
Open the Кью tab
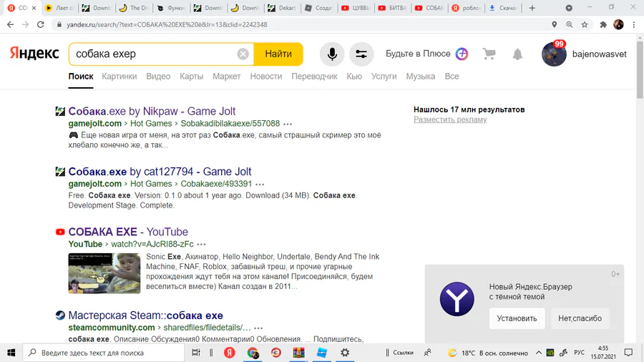354,77
